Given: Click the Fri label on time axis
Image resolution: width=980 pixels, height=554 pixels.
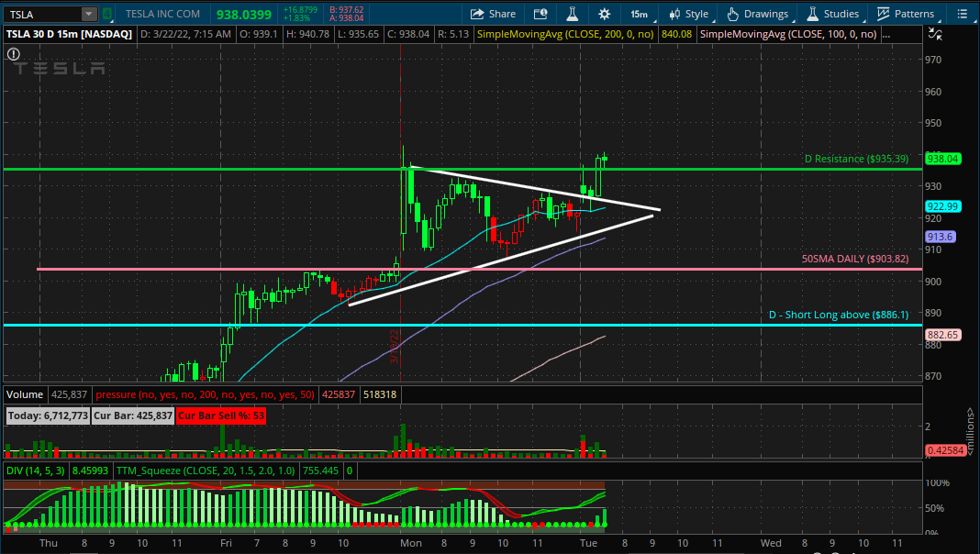Looking at the screenshot, I should pyautogui.click(x=226, y=543).
